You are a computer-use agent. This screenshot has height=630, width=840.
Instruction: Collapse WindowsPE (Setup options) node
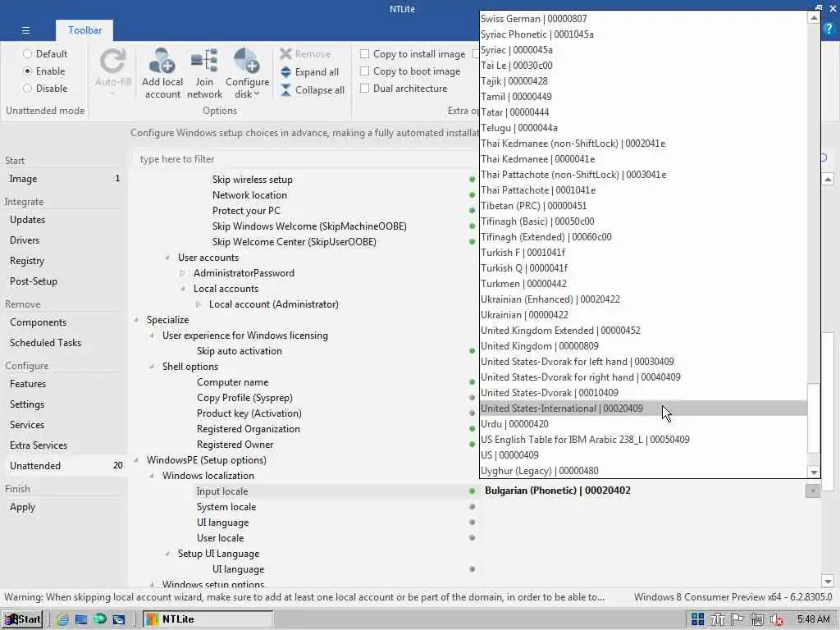click(x=137, y=460)
